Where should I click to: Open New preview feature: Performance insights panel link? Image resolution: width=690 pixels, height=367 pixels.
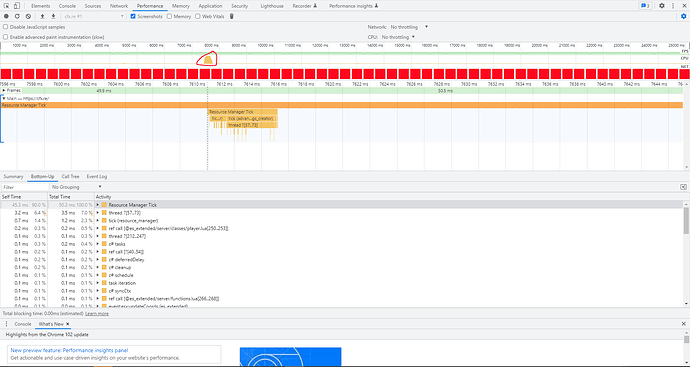[x=69, y=350]
